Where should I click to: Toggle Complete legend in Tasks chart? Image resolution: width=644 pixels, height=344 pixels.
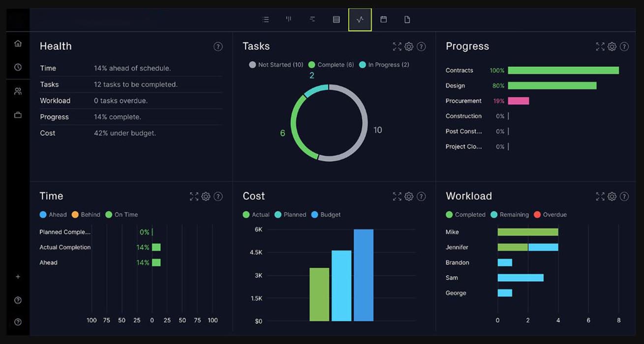[x=331, y=65]
